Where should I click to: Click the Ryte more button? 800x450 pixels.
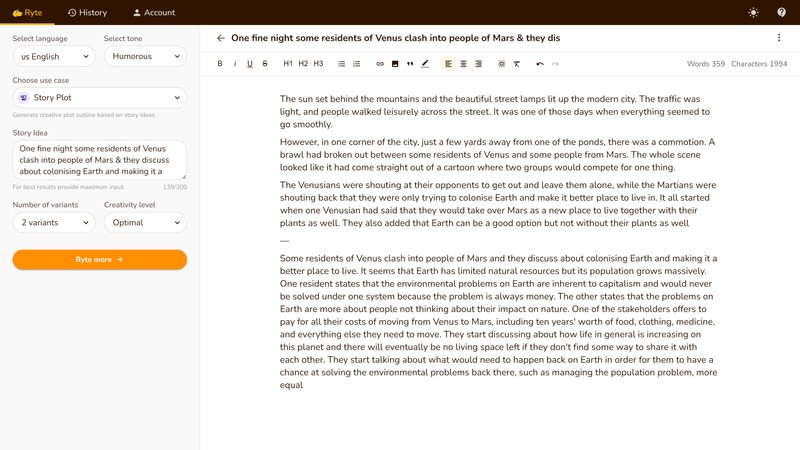[99, 259]
